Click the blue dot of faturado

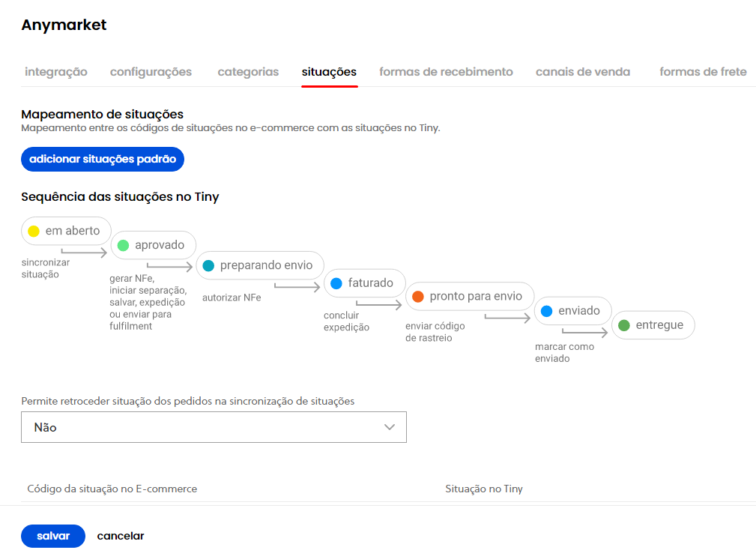click(x=336, y=283)
